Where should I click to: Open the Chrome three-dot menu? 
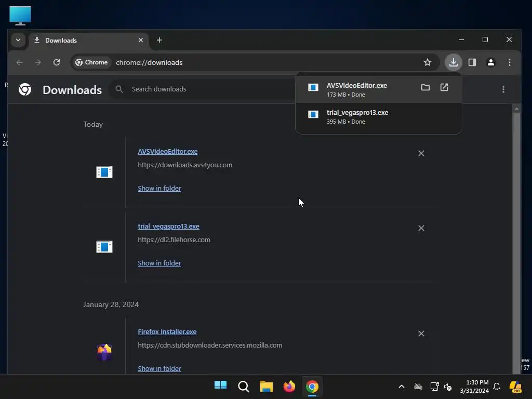tap(509, 62)
